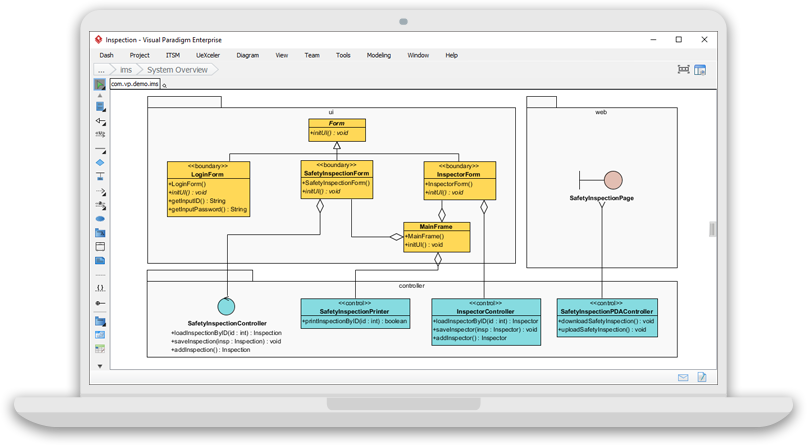807x445 pixels.
Task: Open the panel layout icon at top right
Action: coord(700,70)
